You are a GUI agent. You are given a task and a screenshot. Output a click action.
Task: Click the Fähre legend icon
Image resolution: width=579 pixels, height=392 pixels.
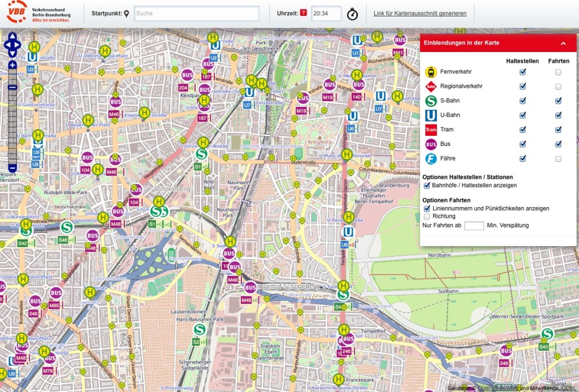click(431, 158)
